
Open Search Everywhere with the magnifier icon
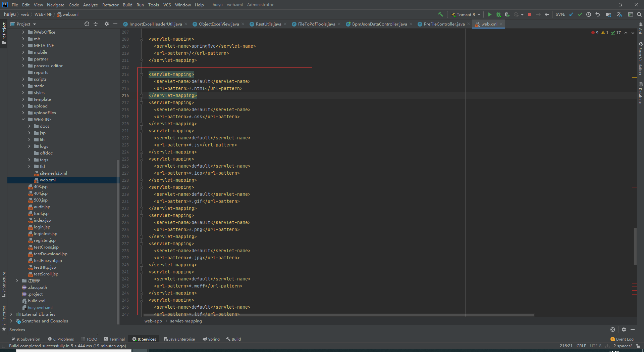coord(639,14)
